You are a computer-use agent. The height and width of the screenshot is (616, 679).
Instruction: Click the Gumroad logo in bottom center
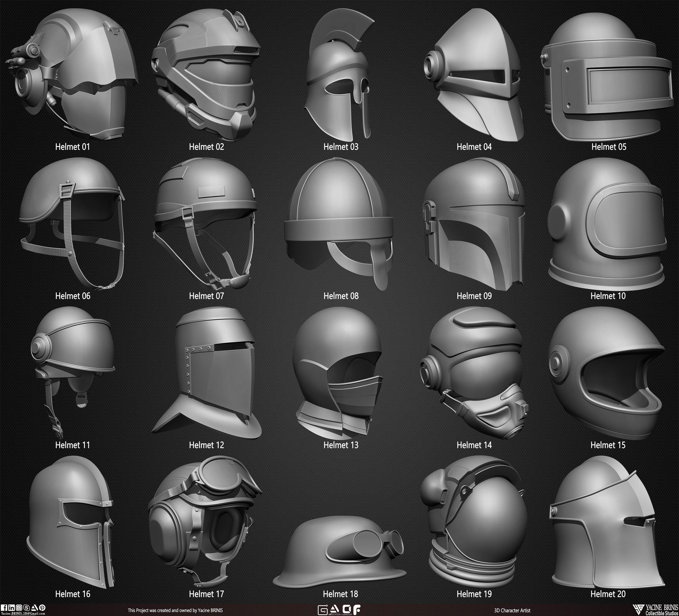coord(323,610)
